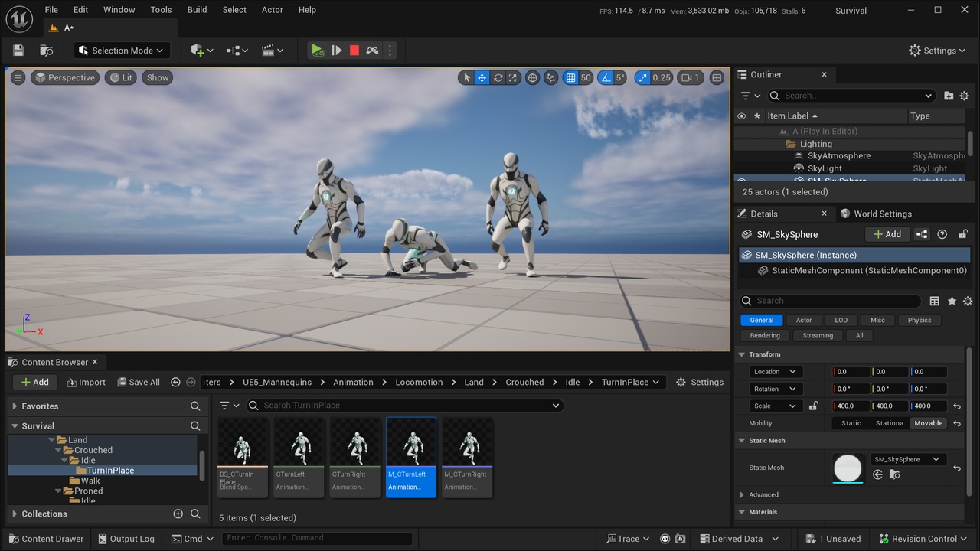The image size is (980, 551).
Task: Click the Add component button in Details
Action: (887, 234)
